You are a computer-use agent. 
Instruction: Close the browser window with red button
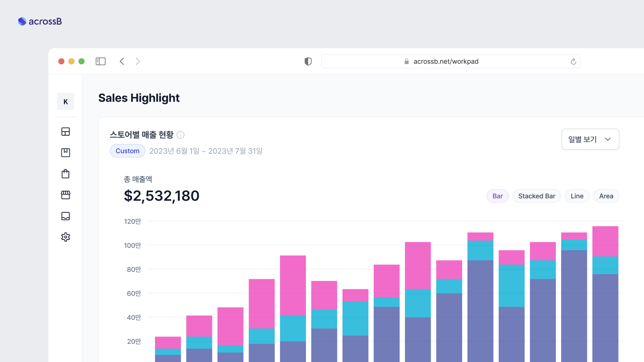pos(61,61)
